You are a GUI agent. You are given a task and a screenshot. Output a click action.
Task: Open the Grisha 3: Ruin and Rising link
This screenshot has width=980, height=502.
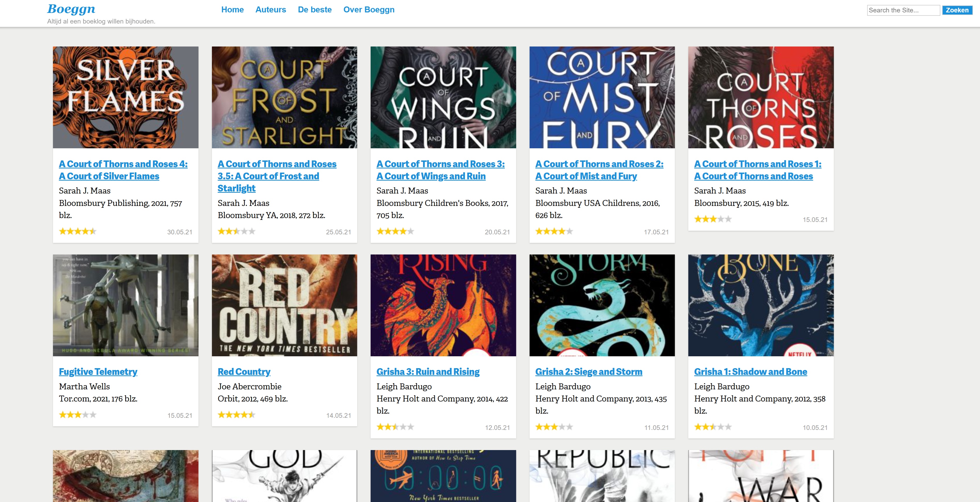[x=428, y=372]
